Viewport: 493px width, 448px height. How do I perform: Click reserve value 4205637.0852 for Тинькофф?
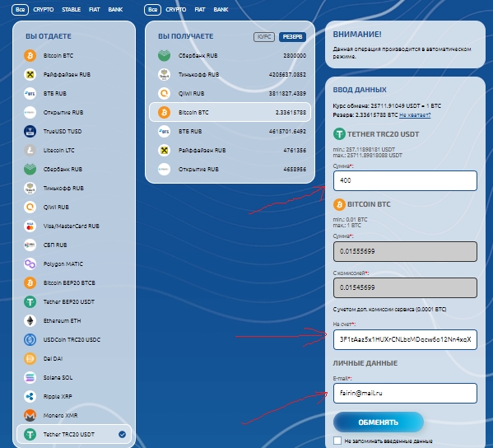(287, 75)
